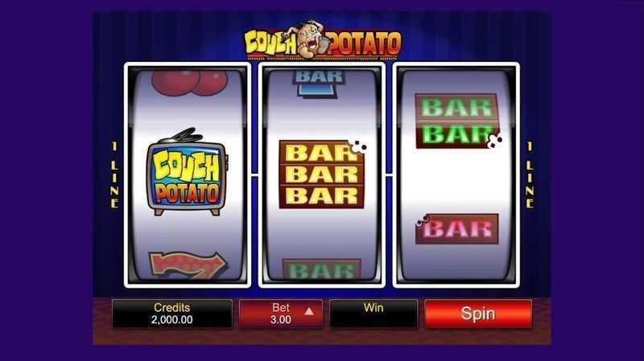Click the Win amount display
The image size is (644, 361).
pyautogui.click(x=374, y=314)
